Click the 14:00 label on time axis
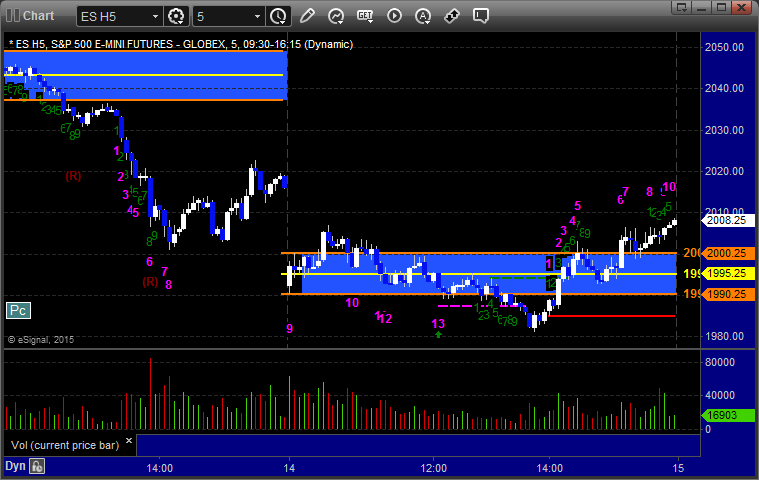This screenshot has height=480, width=759. 160,467
